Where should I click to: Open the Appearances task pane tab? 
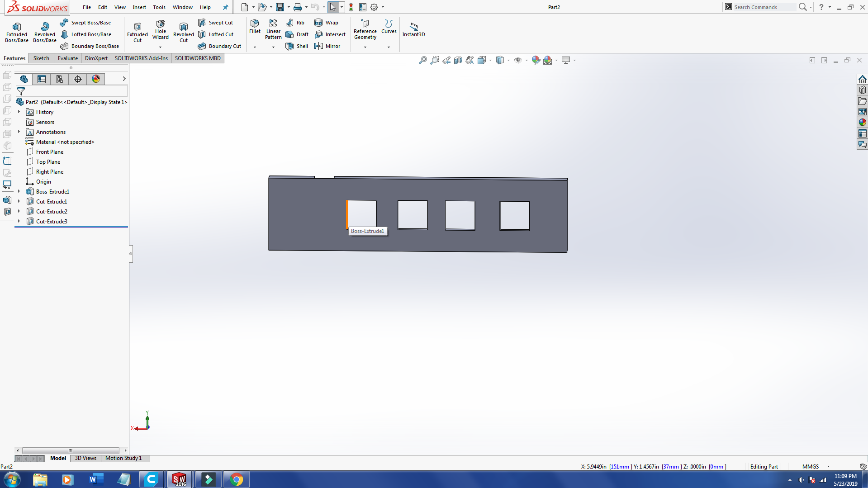coord(863,123)
